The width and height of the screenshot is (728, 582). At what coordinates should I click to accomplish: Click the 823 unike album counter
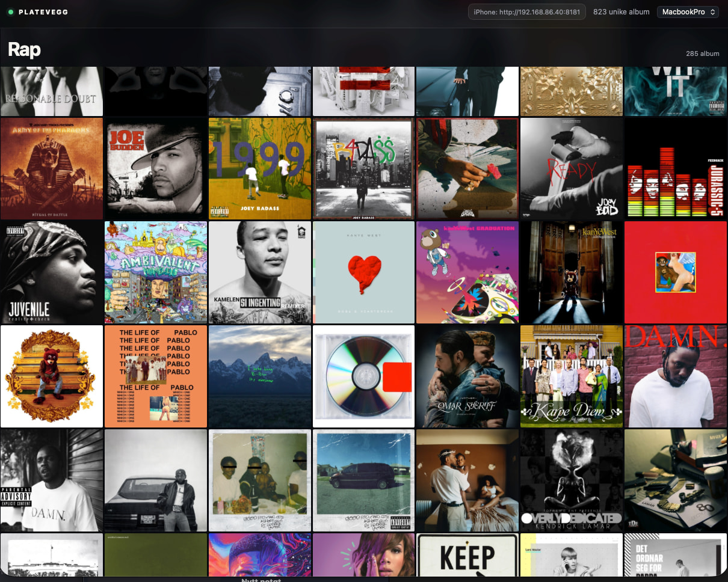[622, 12]
